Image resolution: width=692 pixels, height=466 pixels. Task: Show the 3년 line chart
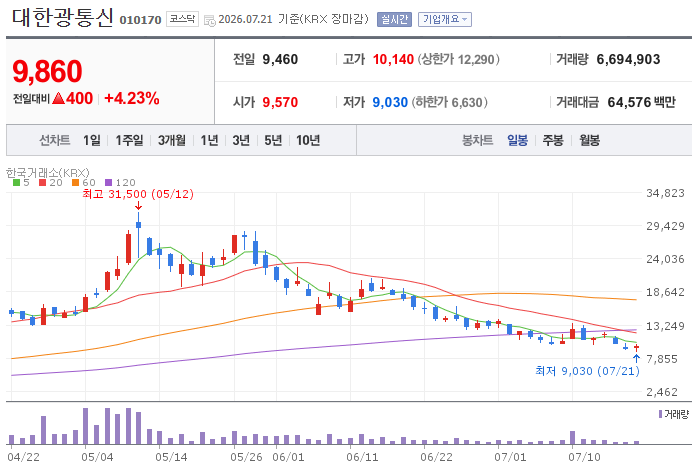coord(241,140)
